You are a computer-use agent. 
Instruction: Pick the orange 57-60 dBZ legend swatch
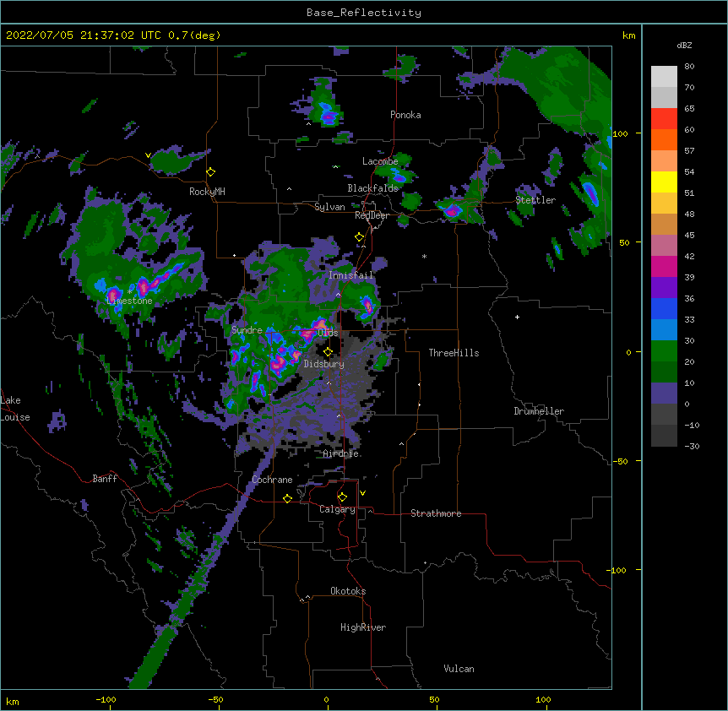pos(664,139)
